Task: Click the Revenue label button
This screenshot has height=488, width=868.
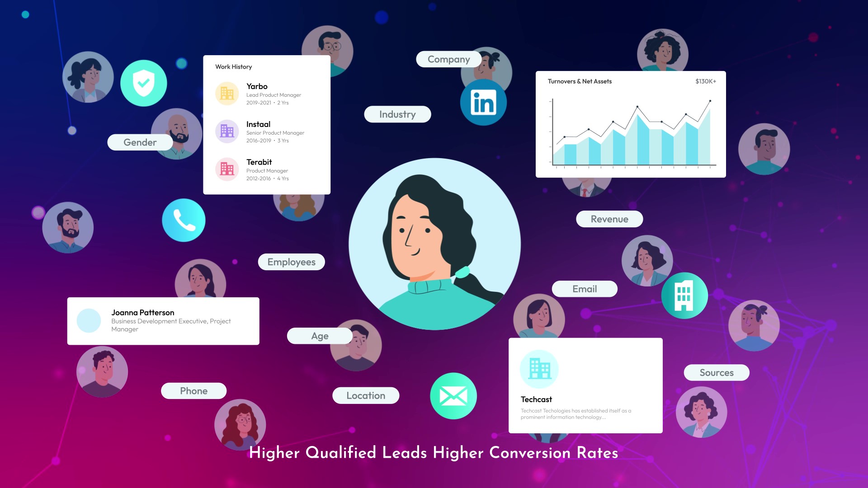Action: click(609, 219)
